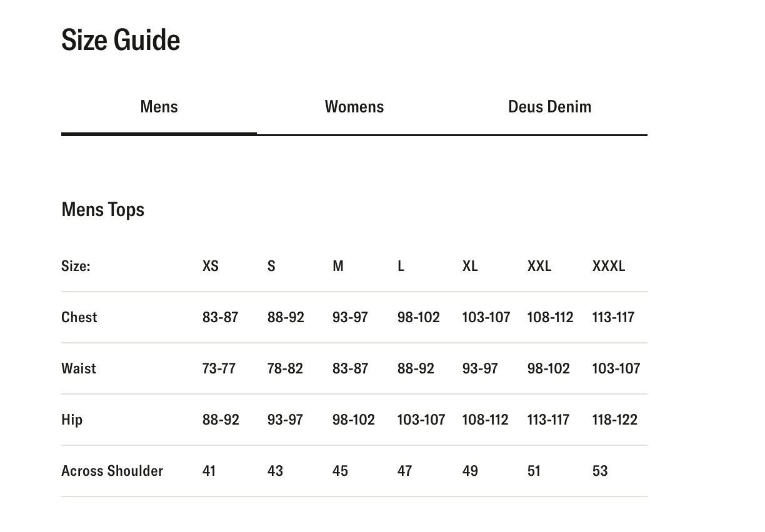Open the Deus Denim tab
Image resolution: width=765 pixels, height=532 pixels.
pyautogui.click(x=549, y=107)
